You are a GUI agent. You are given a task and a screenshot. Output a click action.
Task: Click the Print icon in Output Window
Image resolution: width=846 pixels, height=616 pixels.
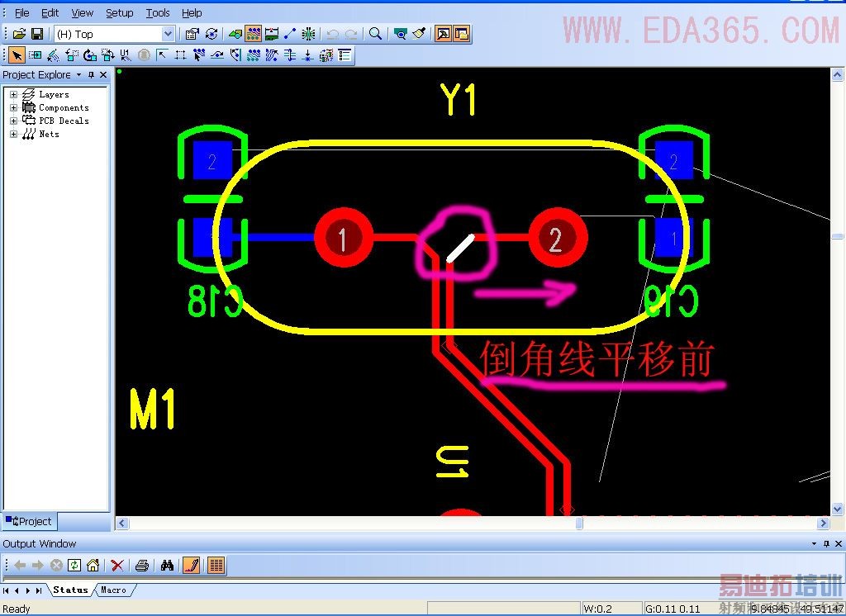pos(142,566)
